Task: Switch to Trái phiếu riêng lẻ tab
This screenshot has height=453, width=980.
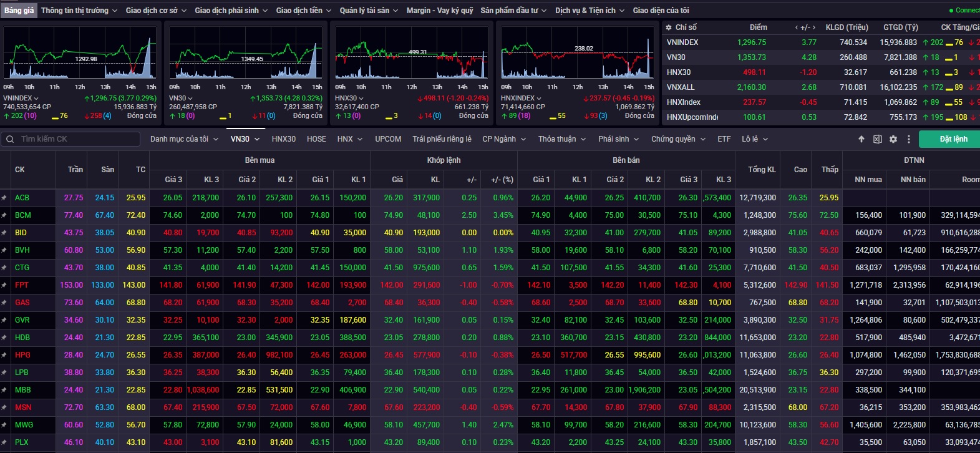Action: click(442, 139)
